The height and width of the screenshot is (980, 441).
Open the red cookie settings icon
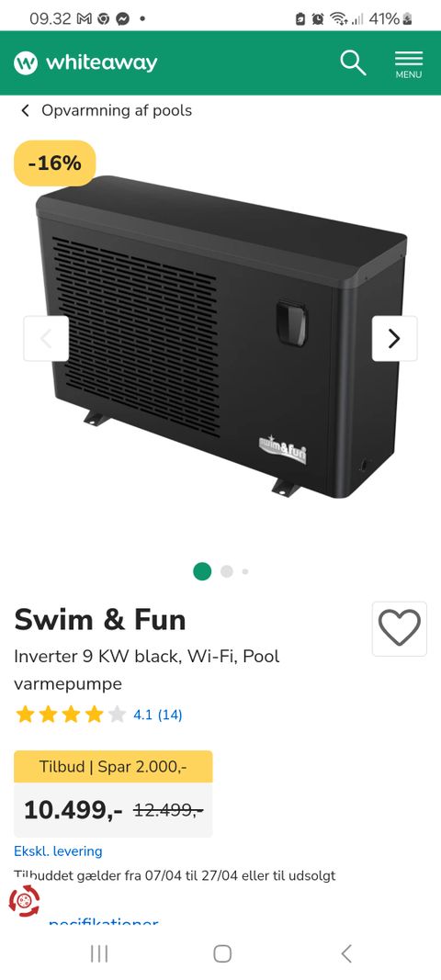click(x=25, y=901)
